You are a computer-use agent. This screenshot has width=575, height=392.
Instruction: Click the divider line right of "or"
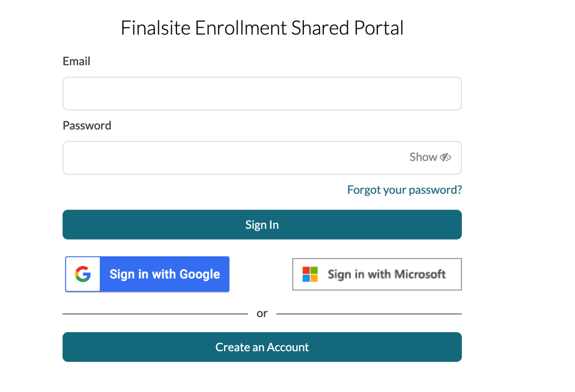click(369, 314)
